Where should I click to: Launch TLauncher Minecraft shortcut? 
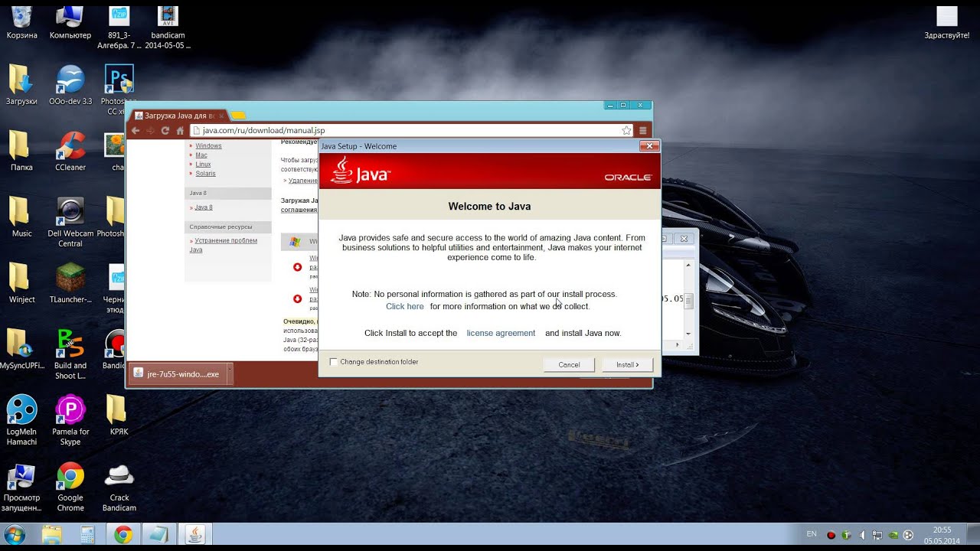coord(70,283)
